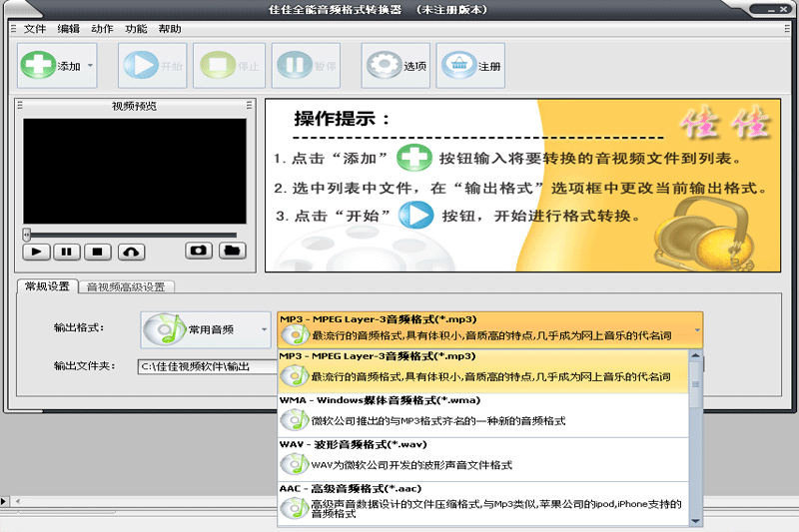799x532 pixels.
Task: Stop the video preview playback
Action: pyautogui.click(x=97, y=252)
